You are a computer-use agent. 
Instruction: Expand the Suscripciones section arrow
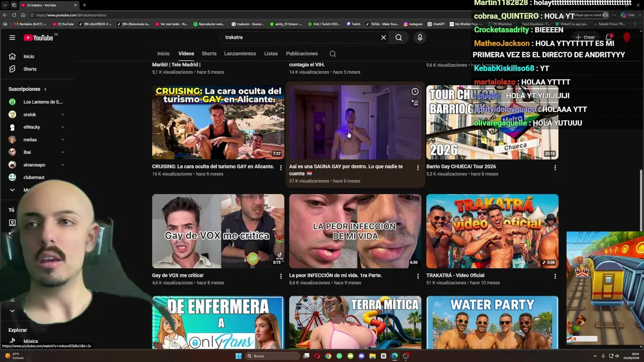pos(45,89)
